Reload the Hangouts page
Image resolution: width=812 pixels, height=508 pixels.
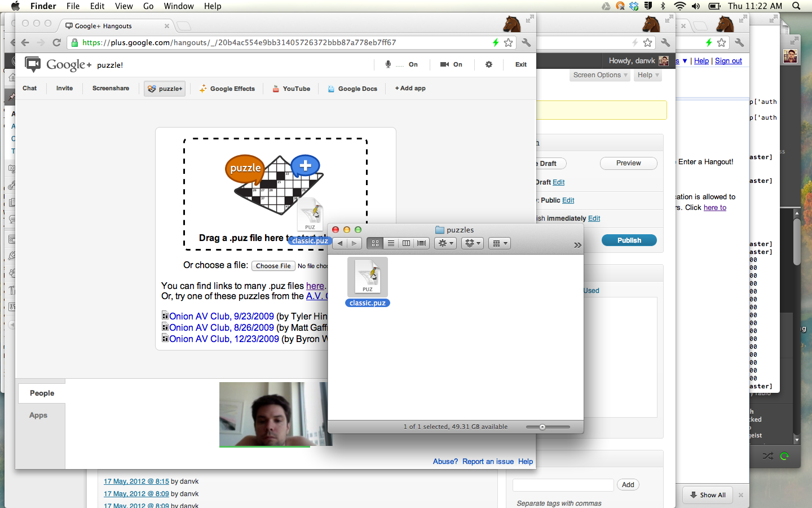click(56, 42)
